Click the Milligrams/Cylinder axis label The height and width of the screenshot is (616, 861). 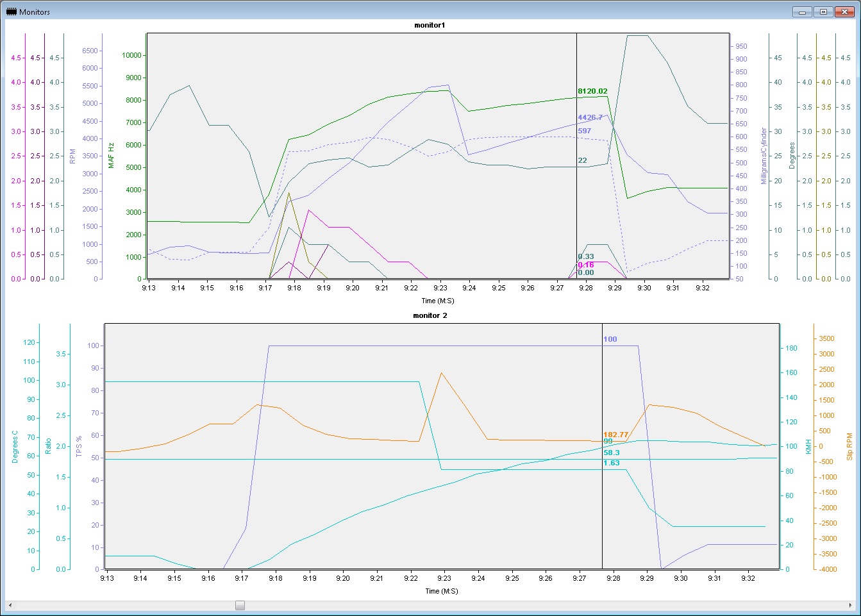pos(764,156)
